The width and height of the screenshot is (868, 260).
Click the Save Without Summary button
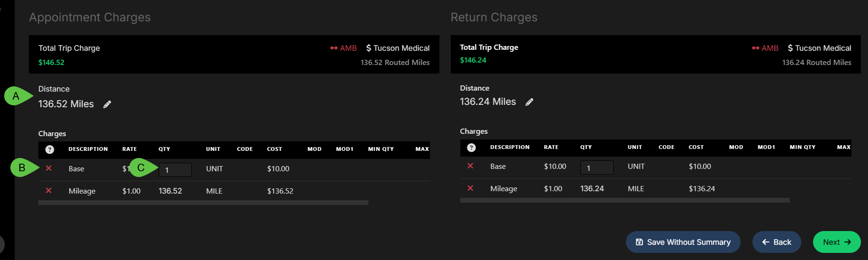coord(683,242)
